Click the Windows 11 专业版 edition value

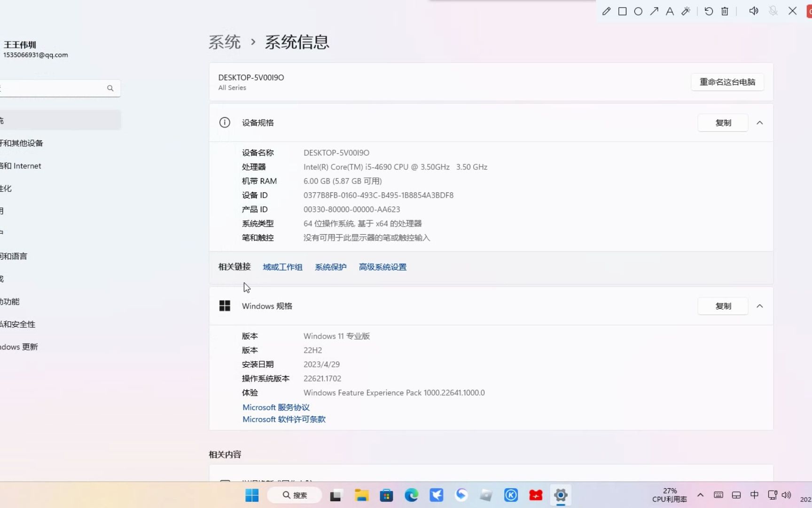336,336
